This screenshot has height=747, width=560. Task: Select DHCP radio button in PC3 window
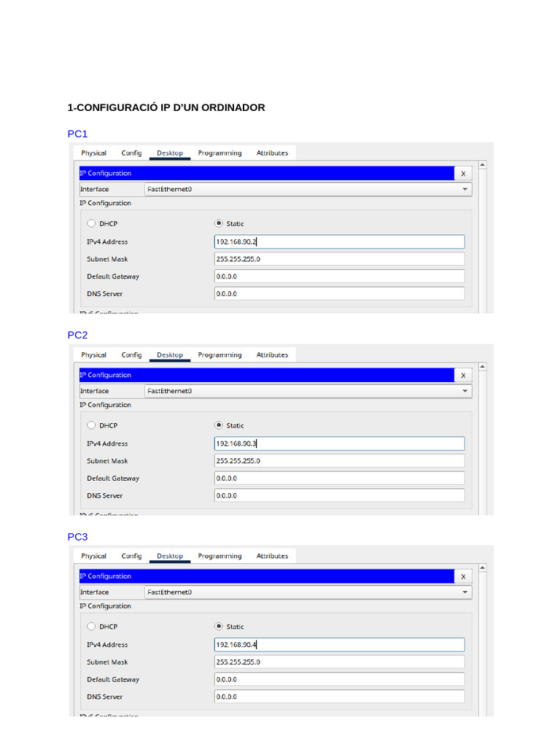[x=91, y=627]
